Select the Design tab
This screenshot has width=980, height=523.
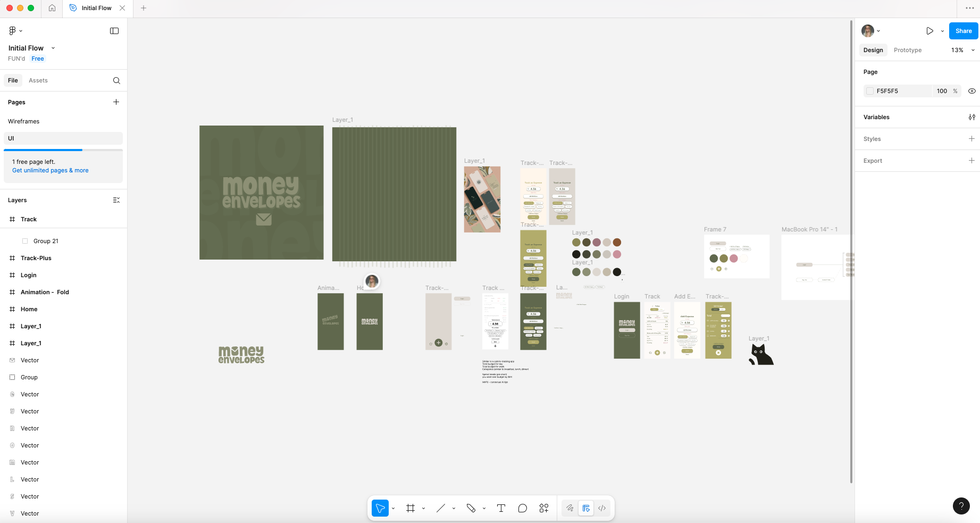coord(873,50)
